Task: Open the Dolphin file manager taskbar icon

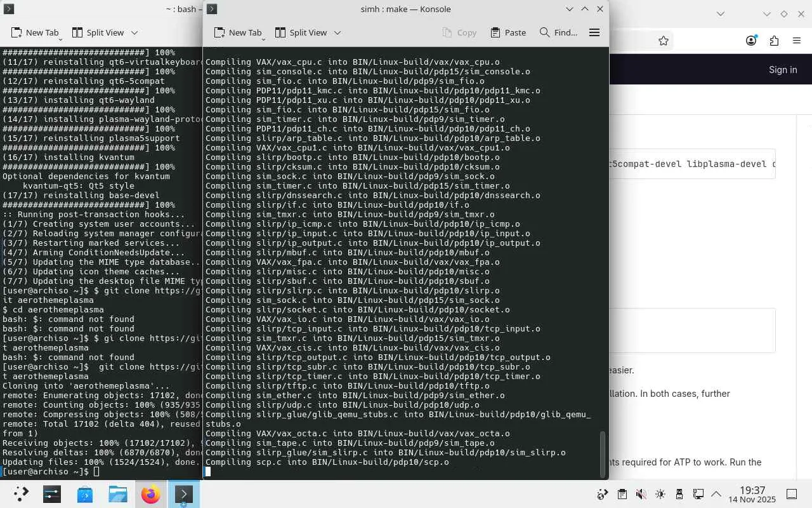Action: [x=118, y=494]
